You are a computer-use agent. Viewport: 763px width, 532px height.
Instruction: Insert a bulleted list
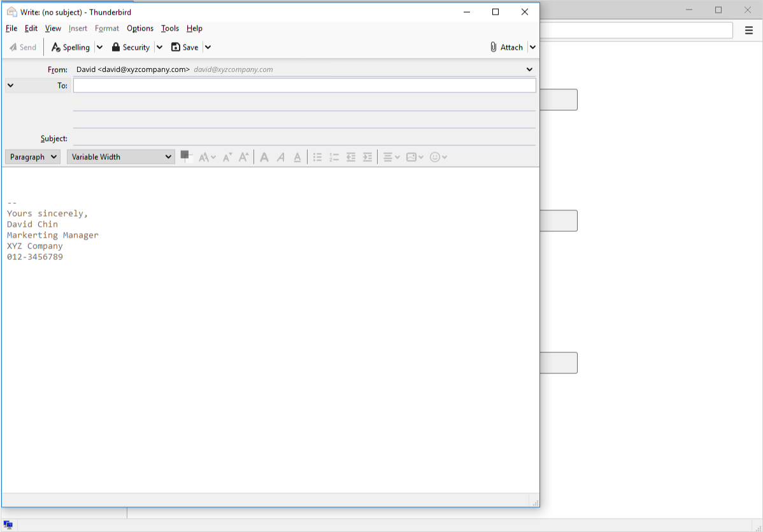(317, 157)
